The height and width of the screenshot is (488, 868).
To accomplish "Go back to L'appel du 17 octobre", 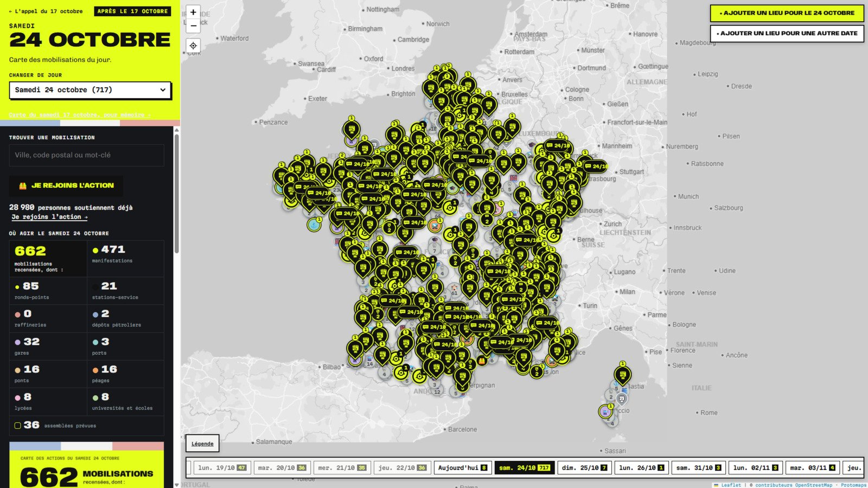I will 46,11.
